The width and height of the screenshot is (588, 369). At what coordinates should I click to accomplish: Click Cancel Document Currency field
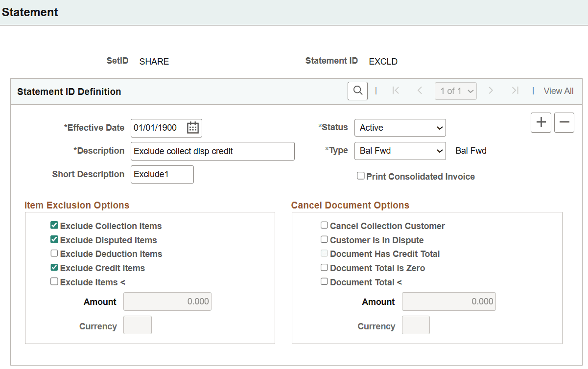click(x=416, y=325)
